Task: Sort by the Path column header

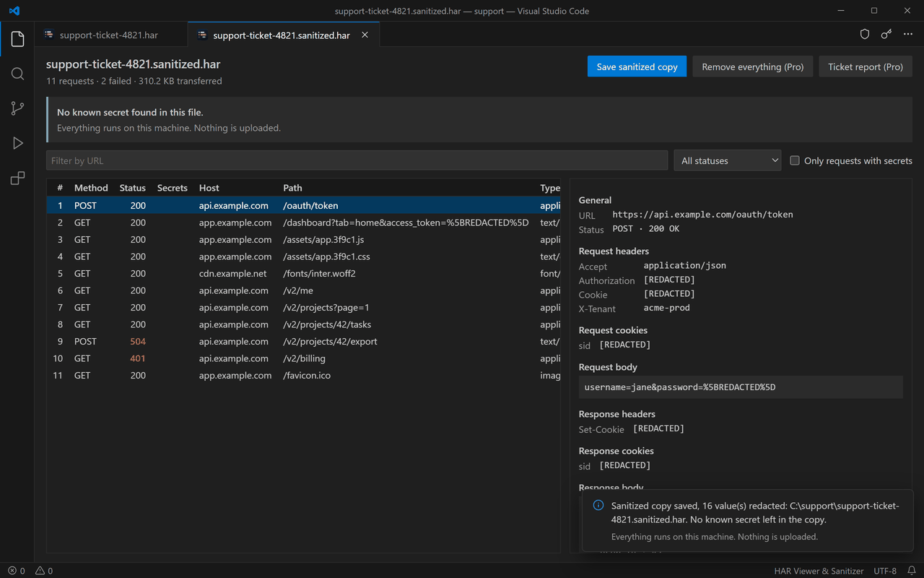Action: (292, 188)
